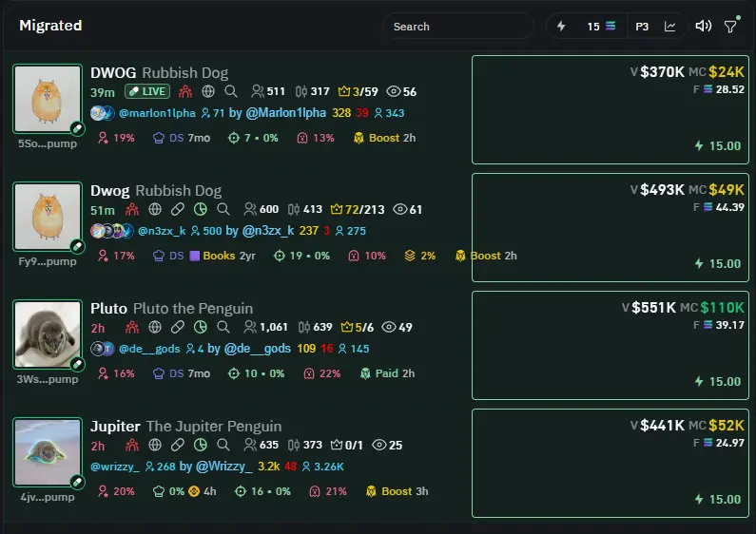Open community icon in Dwog 51m row
This screenshot has width=756, height=534.
(132, 209)
